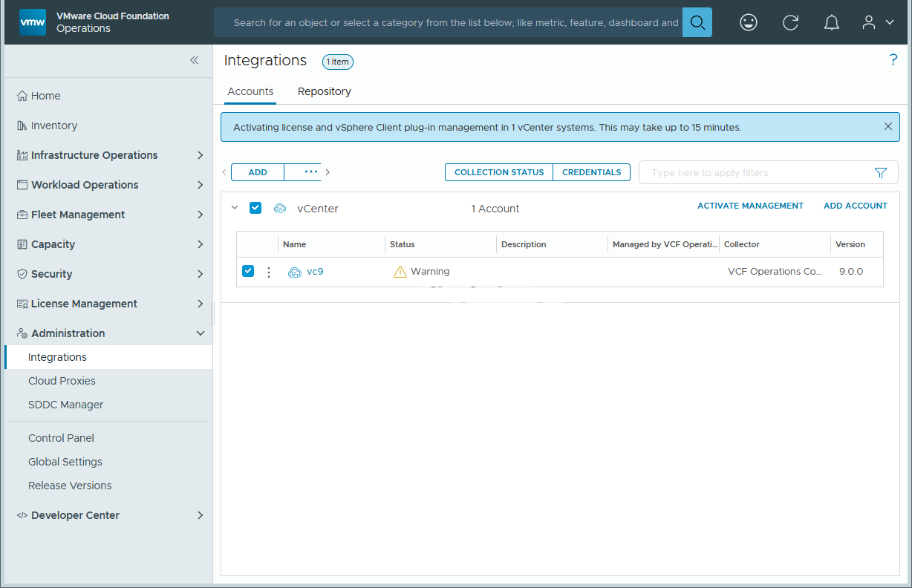Uncheck the vc9 account checkbox
Screen dimensions: 912x588
(x=248, y=271)
